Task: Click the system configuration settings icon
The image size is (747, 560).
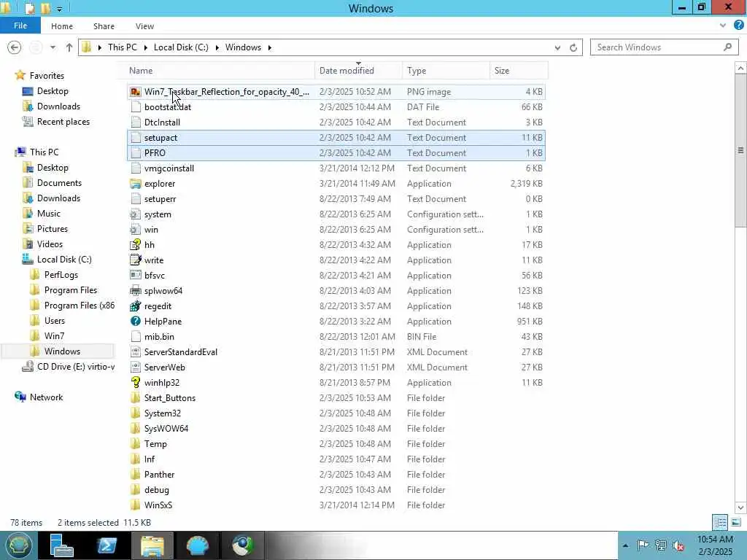Action: 135,214
